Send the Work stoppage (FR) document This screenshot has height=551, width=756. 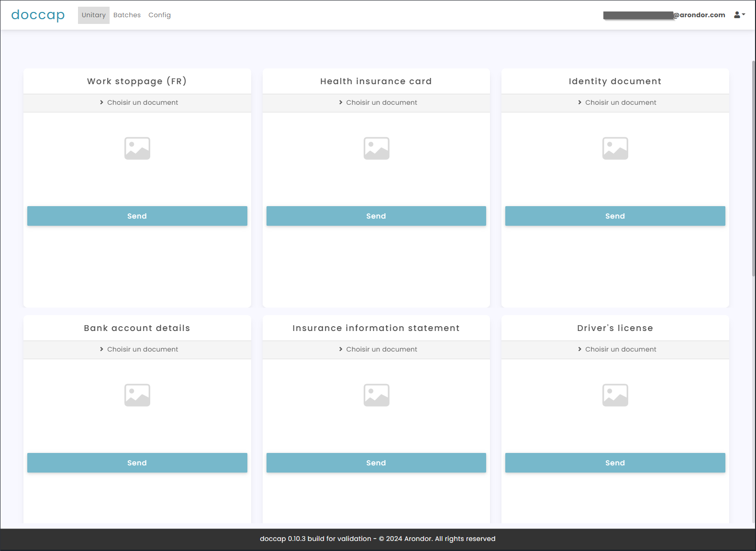click(x=137, y=216)
